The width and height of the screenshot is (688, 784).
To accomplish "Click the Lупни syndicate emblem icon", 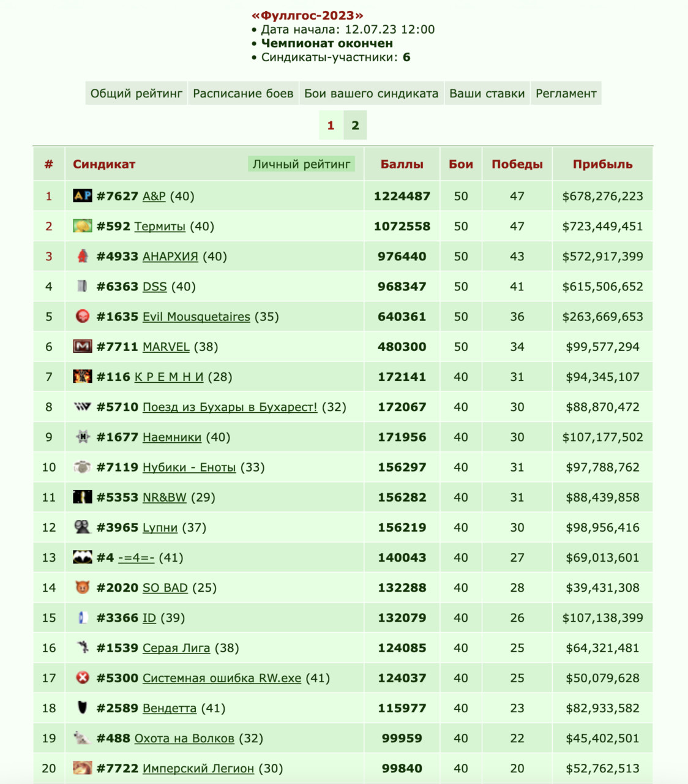I will [x=83, y=527].
